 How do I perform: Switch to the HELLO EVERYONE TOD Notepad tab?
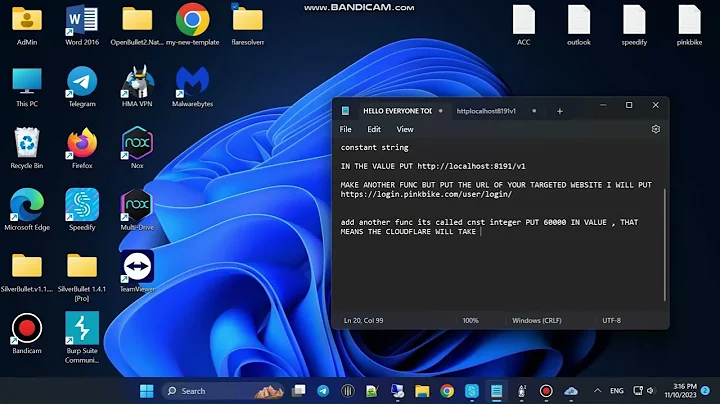pos(397,111)
